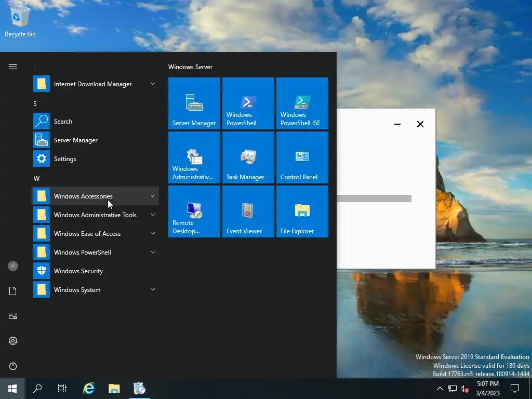Expand the Windows System folder
Viewport: 532px width, 399px height.
(96, 290)
